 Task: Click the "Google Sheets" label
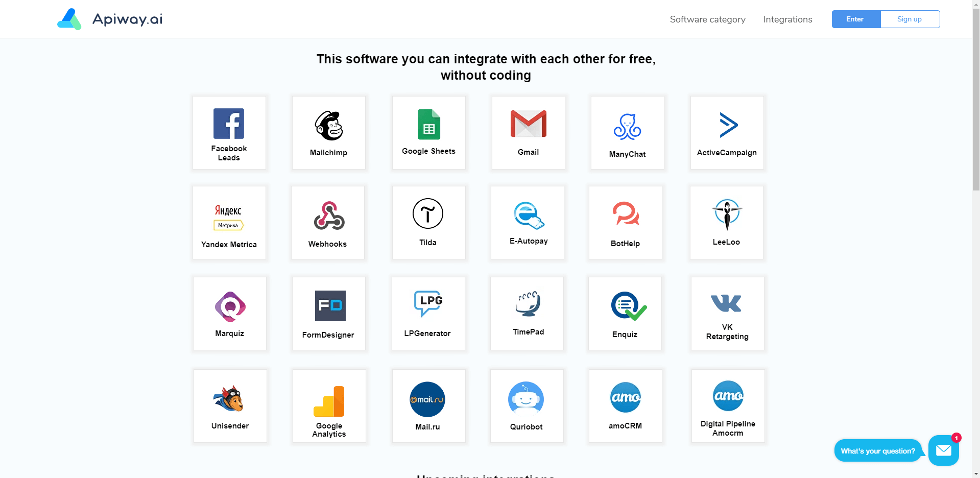(x=428, y=151)
